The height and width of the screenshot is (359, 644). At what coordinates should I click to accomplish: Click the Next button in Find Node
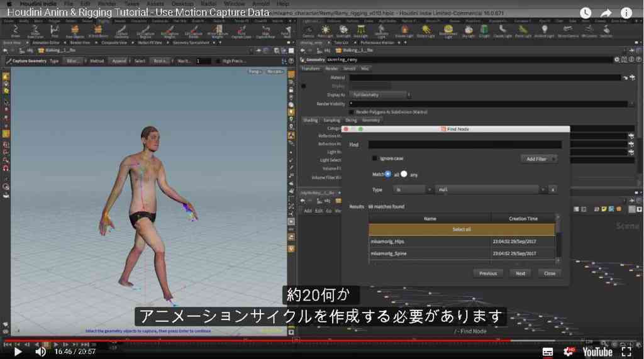click(520, 273)
